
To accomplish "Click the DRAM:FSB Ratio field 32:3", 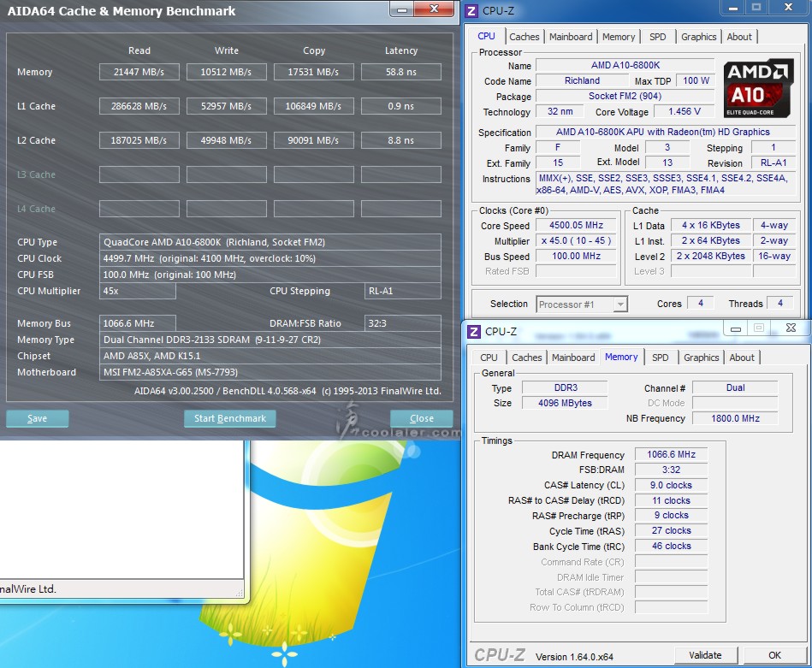I will click(x=402, y=323).
